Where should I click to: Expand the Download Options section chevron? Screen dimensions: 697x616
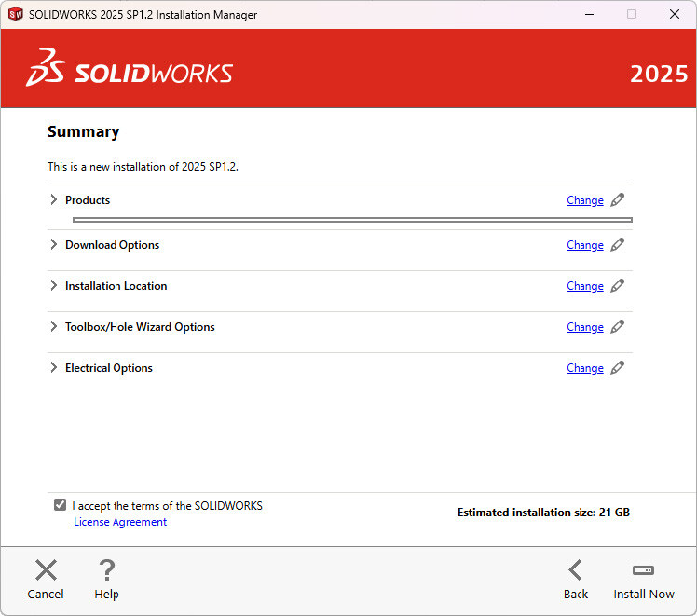pos(54,244)
